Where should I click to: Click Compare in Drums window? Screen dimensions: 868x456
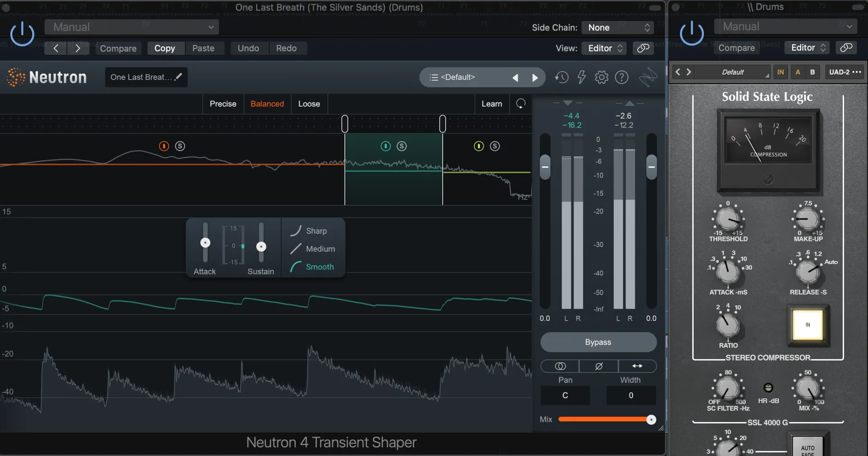pyautogui.click(x=736, y=48)
